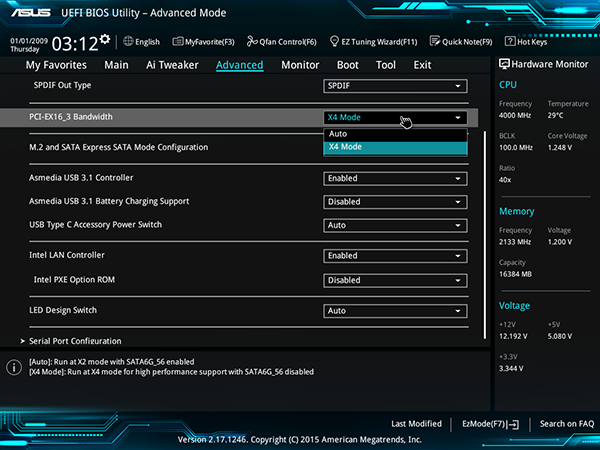Viewport: 600px width, 450px height.
Task: Click the Hot Keys question mark icon
Action: point(510,41)
